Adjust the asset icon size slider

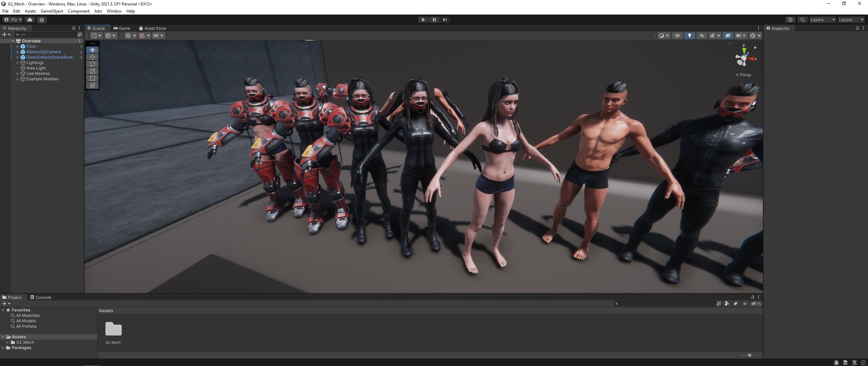pos(749,355)
